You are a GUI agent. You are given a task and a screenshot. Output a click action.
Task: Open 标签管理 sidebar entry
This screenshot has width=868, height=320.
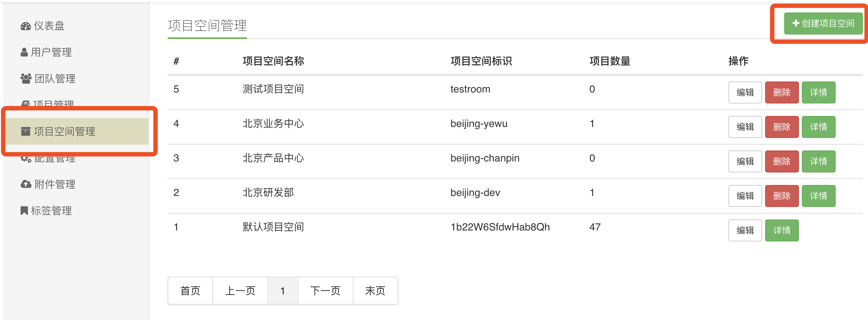pos(51,211)
